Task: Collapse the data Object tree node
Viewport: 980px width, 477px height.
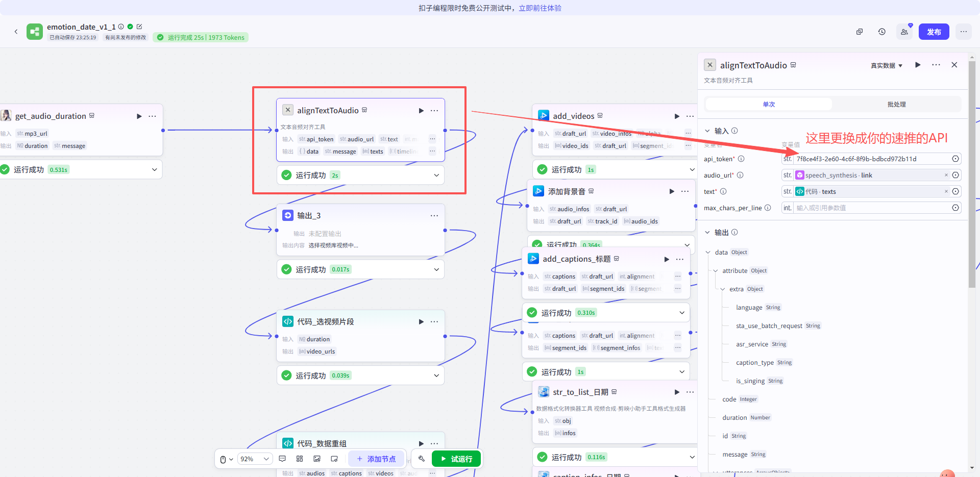Action: (708, 252)
